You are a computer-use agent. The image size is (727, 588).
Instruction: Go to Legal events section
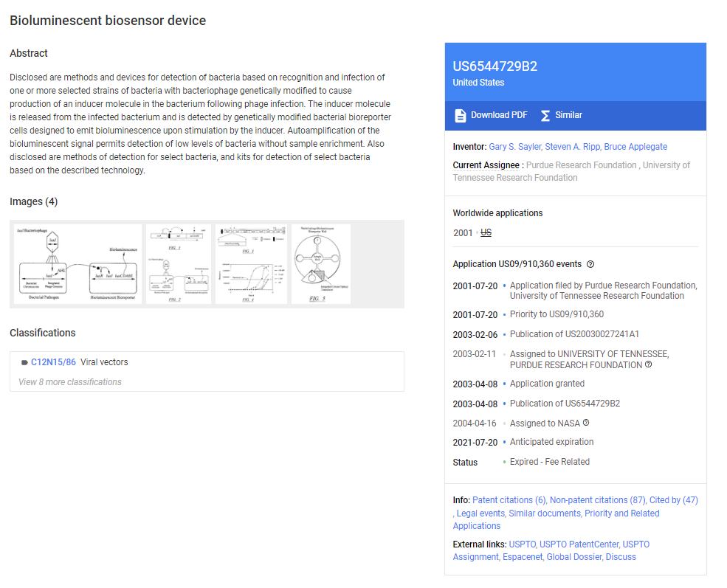[480, 513]
